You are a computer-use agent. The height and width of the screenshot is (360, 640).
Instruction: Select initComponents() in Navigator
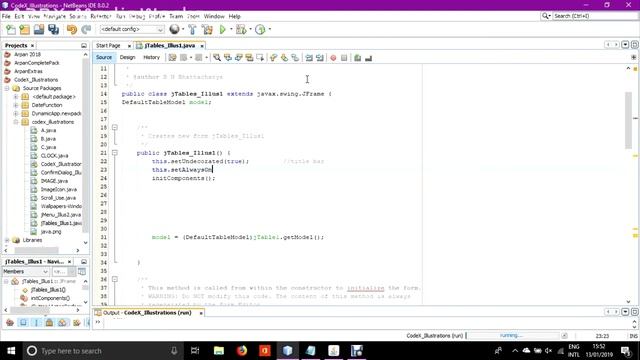[x=50, y=298]
